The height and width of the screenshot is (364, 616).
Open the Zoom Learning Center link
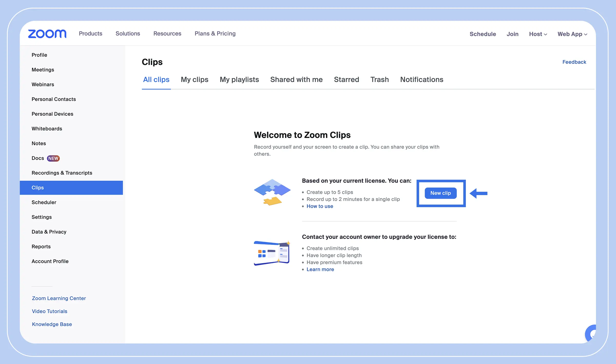[x=59, y=298]
